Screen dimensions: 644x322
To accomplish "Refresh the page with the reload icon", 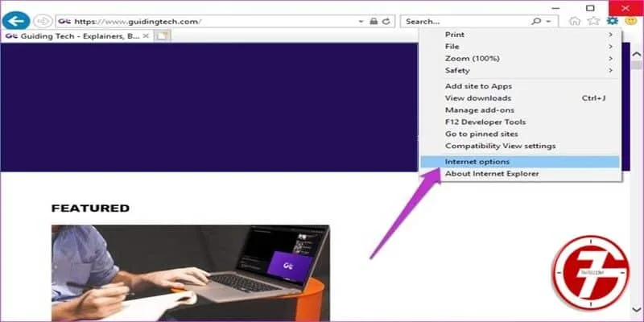I will 386,22.
